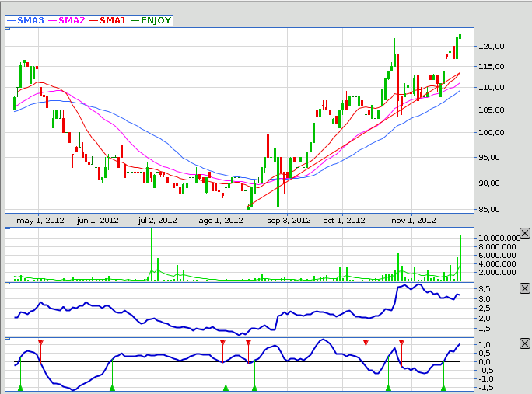532x394 pixels.
Task: Click the -1,5 axis label in bottom panel
Action: [486, 388]
